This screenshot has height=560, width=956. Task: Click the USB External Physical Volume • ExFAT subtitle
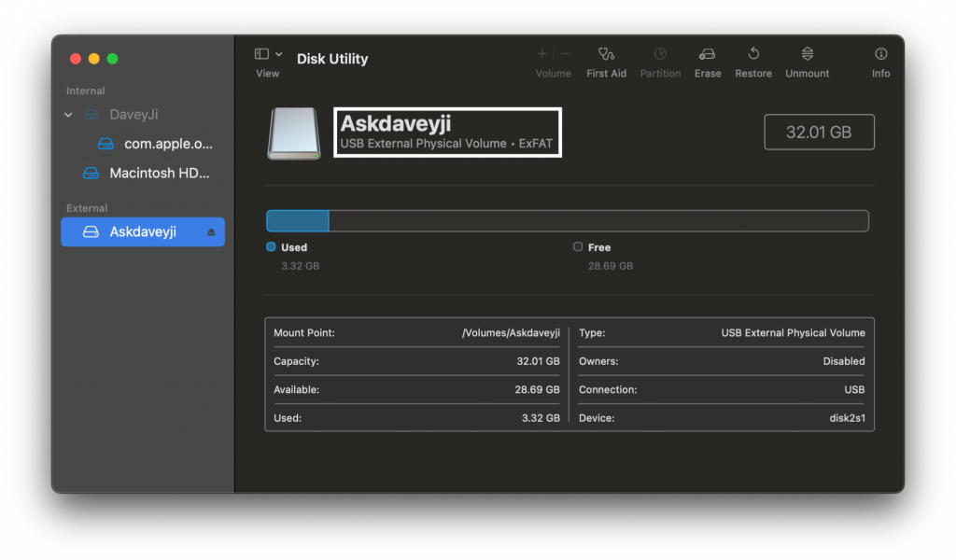point(446,144)
